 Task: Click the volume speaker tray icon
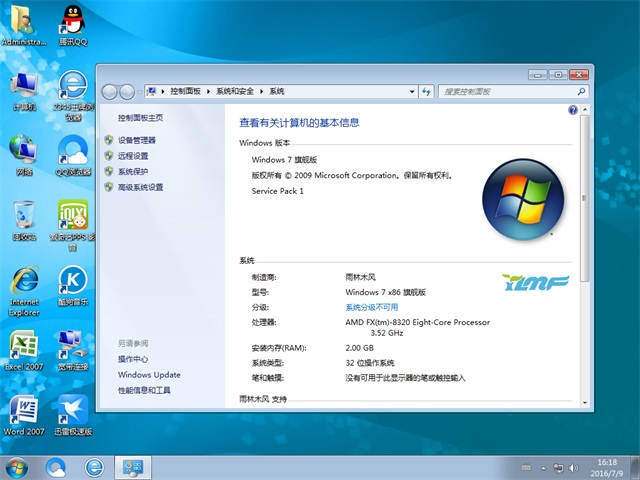[573, 468]
